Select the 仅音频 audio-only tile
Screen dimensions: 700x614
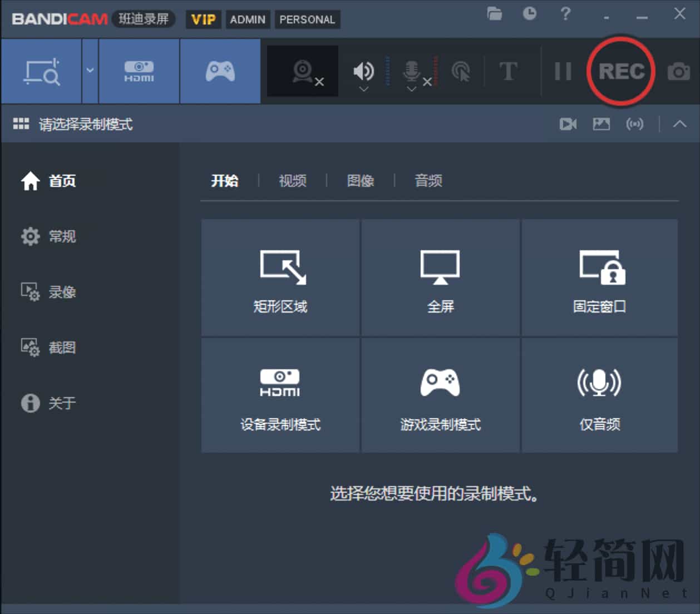[599, 395]
